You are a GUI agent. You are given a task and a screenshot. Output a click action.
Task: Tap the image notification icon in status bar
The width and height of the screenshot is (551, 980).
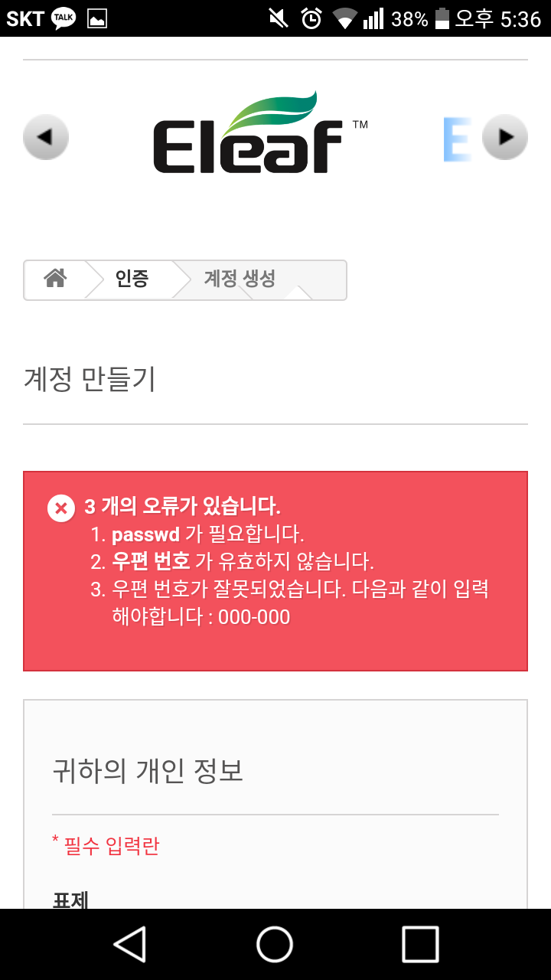[x=97, y=19]
